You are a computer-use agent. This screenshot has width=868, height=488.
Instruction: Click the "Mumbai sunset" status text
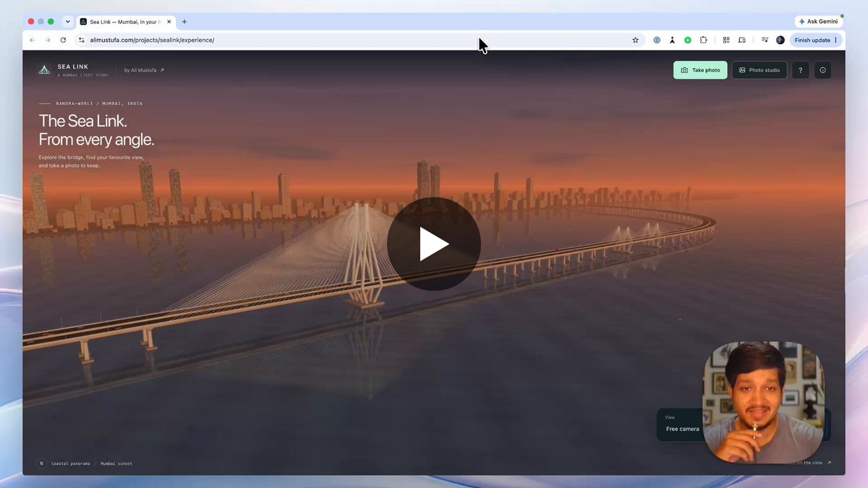[x=116, y=463]
